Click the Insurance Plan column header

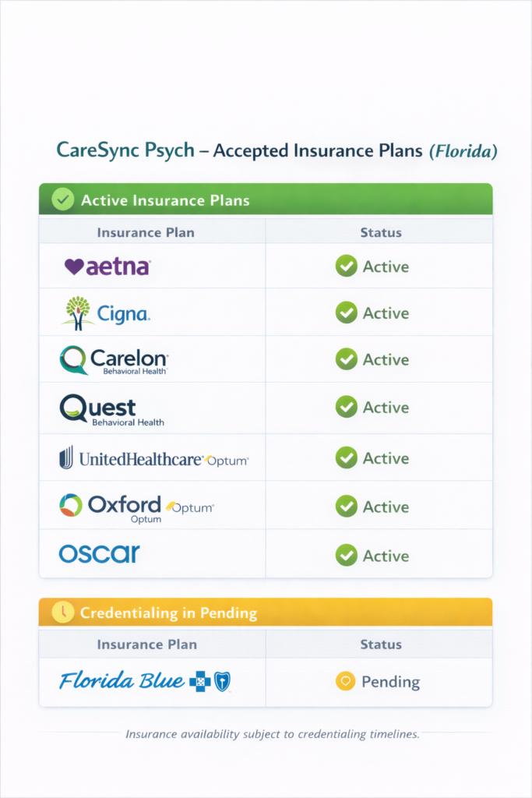click(x=146, y=232)
